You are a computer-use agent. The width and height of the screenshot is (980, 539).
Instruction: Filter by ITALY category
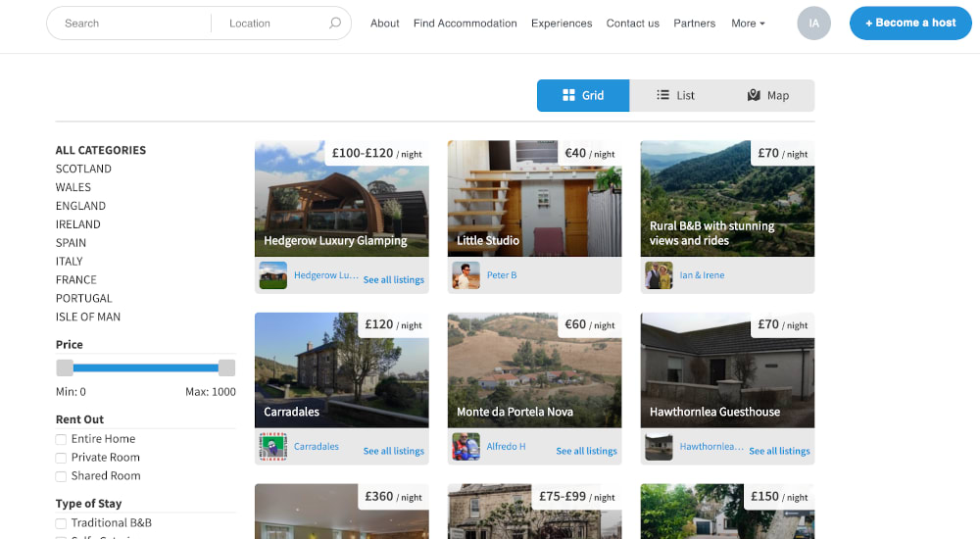click(x=69, y=262)
